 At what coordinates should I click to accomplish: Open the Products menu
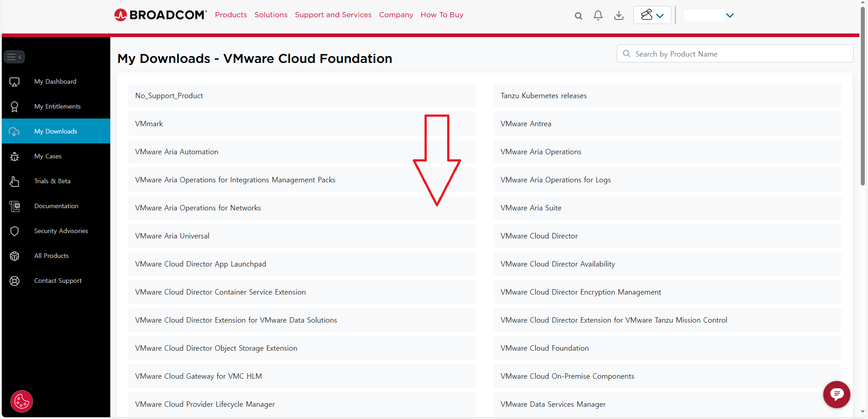(x=231, y=15)
